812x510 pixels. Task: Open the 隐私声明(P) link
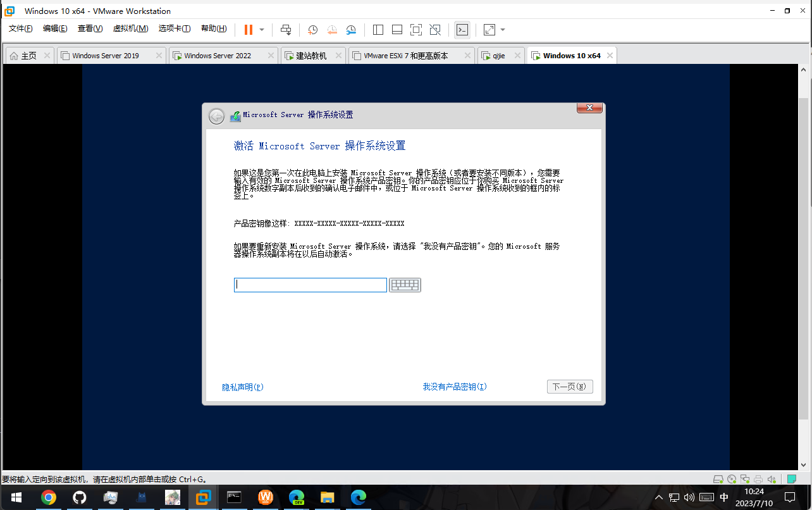[243, 387]
